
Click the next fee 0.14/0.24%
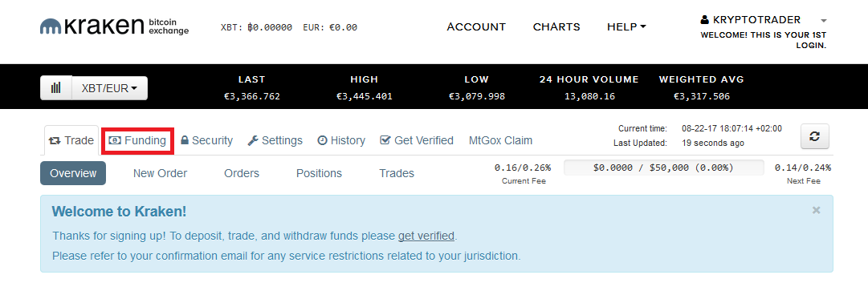pyautogui.click(x=803, y=168)
